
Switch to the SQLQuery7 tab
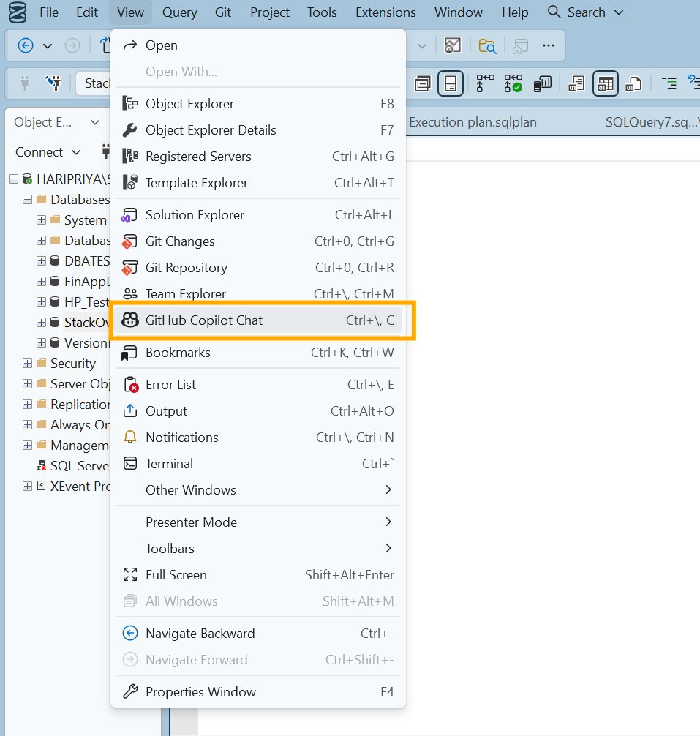(x=651, y=122)
